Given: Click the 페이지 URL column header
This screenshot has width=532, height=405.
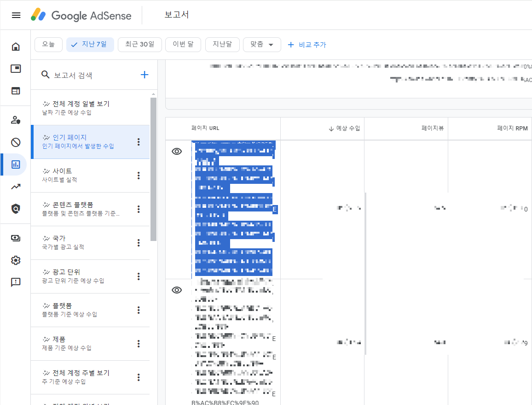Looking at the screenshot, I should click(x=205, y=128).
